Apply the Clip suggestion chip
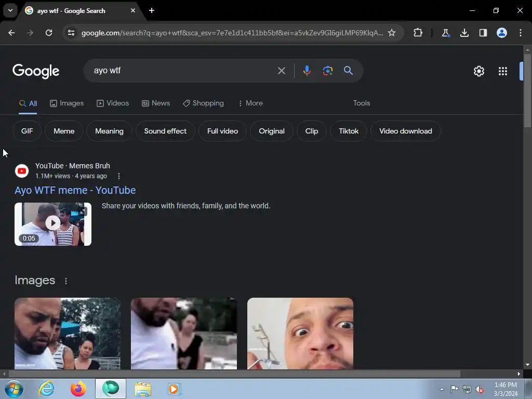The image size is (532, 399). [x=312, y=131]
